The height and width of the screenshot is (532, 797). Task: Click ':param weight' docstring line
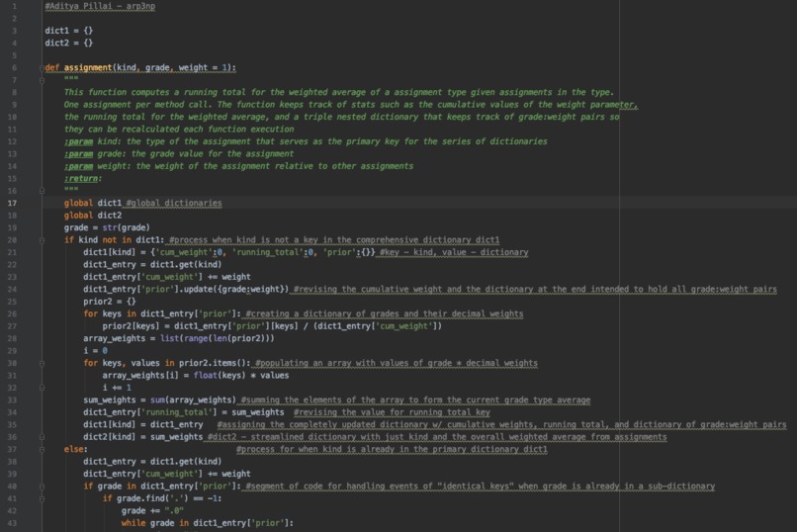[x=239, y=166]
